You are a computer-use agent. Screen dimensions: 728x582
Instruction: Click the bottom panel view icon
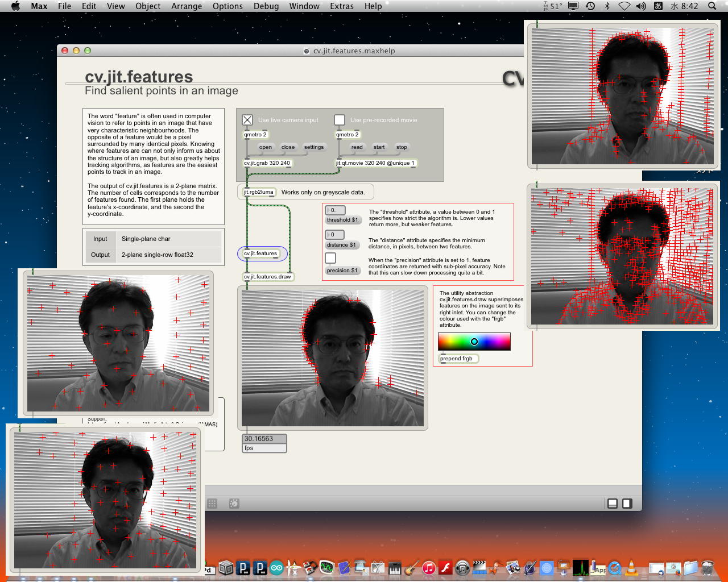613,504
